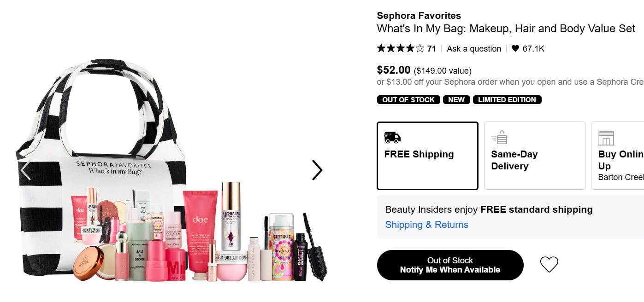Screen dimensions: 644x302
Task: Click Notify Me When Available button
Action: (450, 265)
